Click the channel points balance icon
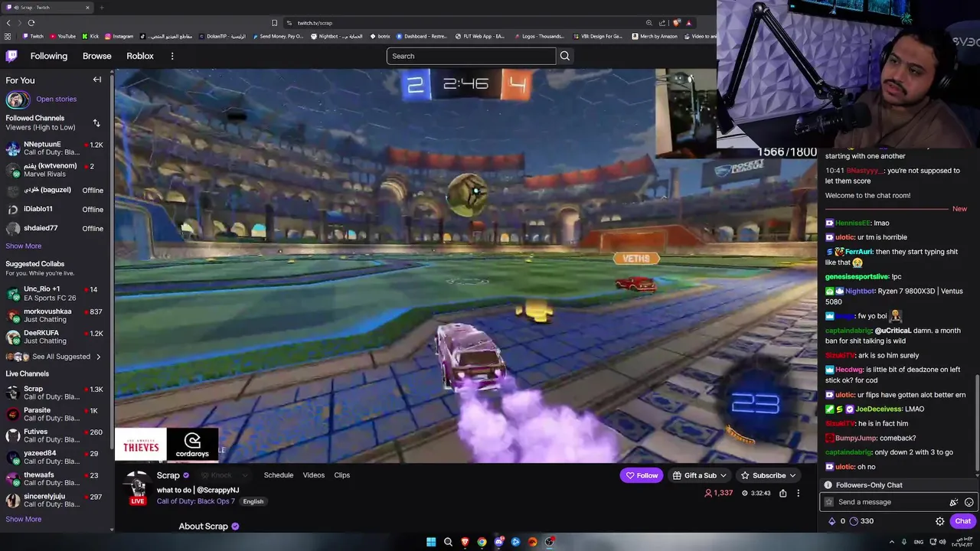 point(854,521)
